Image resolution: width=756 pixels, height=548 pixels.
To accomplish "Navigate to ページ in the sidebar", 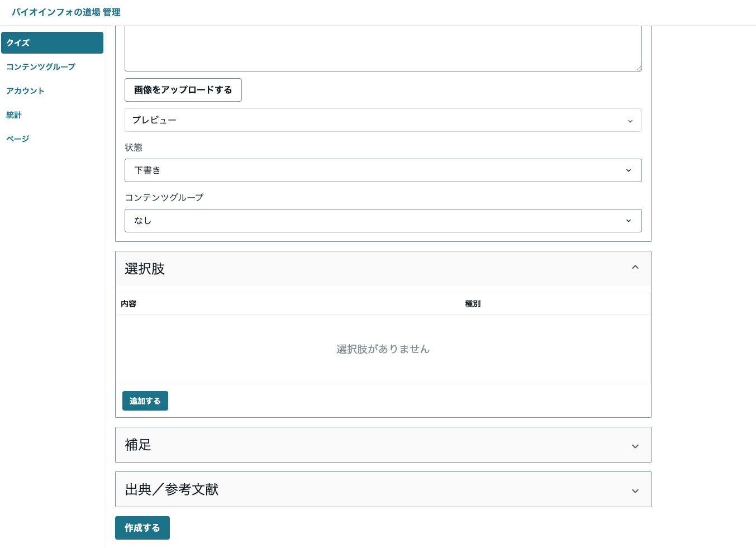I will [x=18, y=139].
